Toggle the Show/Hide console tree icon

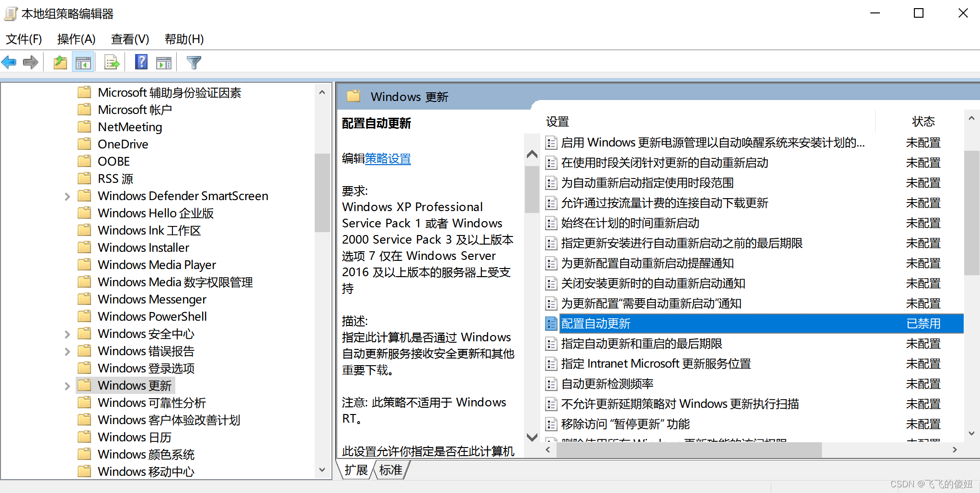[83, 62]
